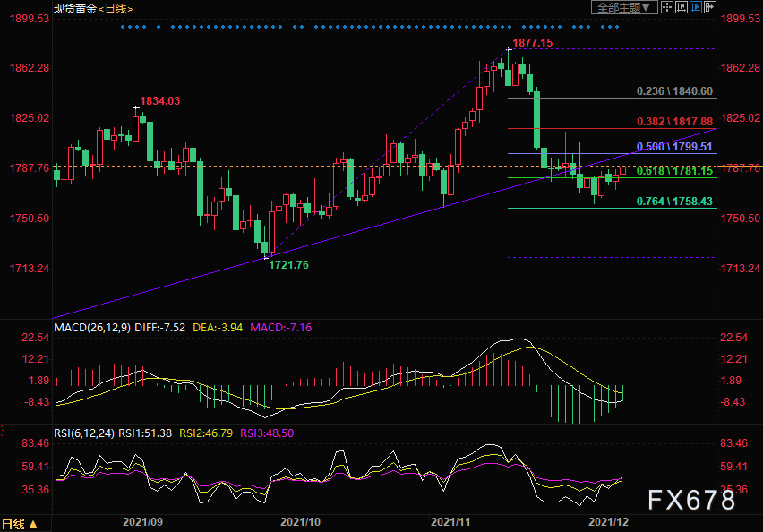763x532 pixels.
Task: Click the right axis 1750.50 price label
Action: (740, 218)
